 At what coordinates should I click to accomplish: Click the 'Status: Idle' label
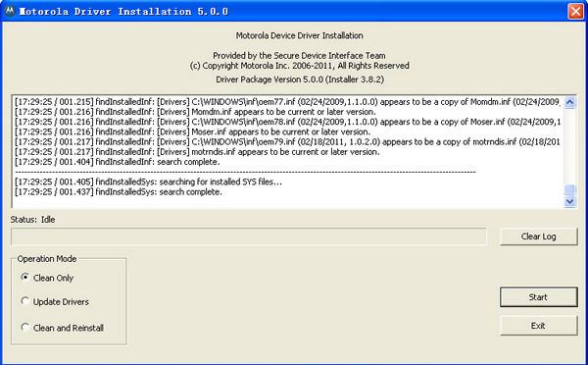32,220
